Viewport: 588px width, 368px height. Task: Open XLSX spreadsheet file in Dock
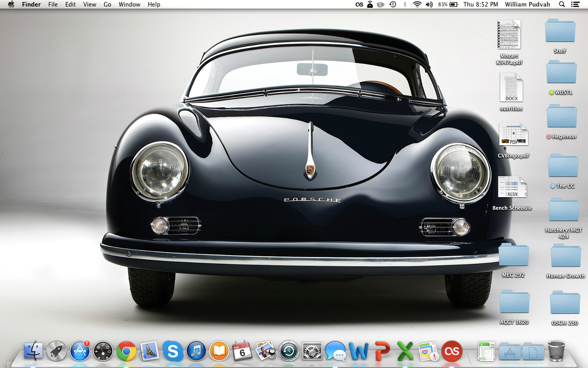(x=486, y=351)
